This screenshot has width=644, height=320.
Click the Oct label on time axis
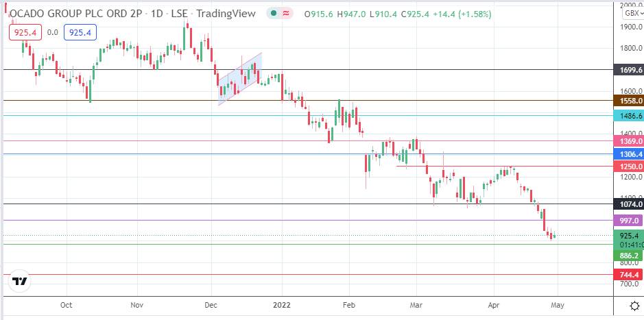(66, 305)
